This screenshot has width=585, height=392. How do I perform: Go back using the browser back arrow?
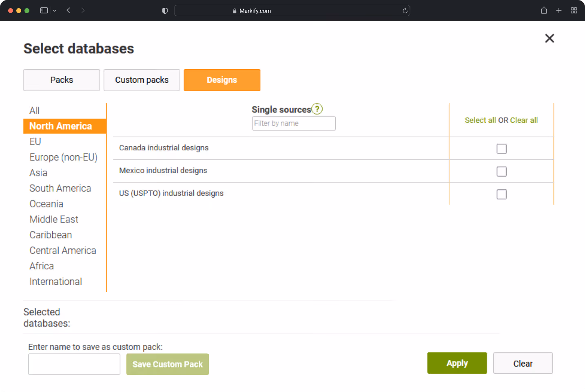pyautogui.click(x=69, y=11)
